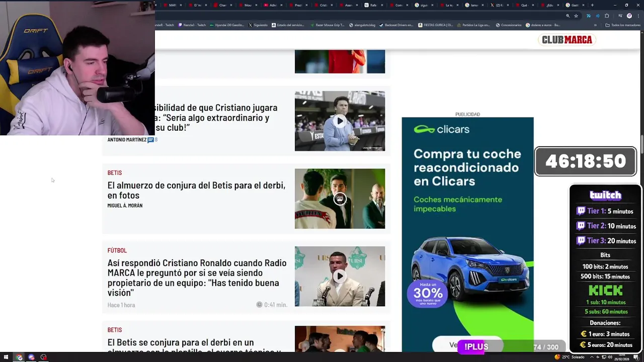The width and height of the screenshot is (644, 362).
Task: Open the taskbar clock and date
Action: click(622, 357)
